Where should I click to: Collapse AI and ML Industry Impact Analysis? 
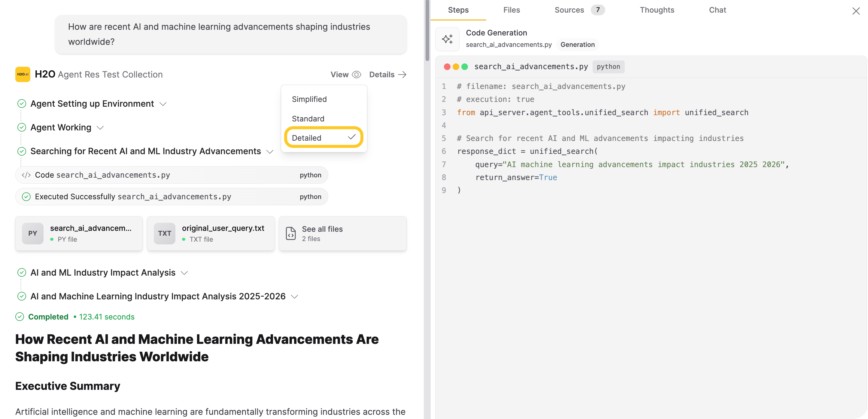tap(184, 273)
